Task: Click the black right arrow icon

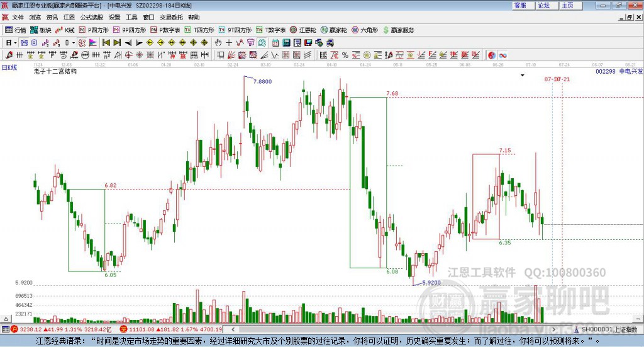Action: point(139,43)
